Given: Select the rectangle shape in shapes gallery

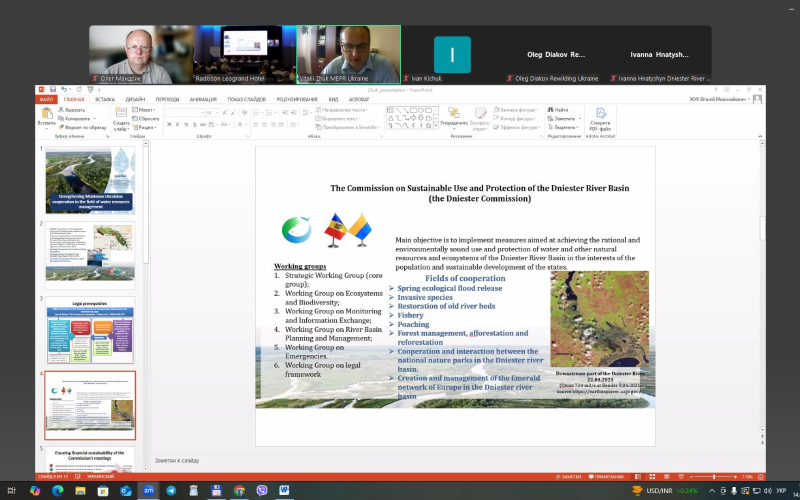Looking at the screenshot, I should click(413, 110).
